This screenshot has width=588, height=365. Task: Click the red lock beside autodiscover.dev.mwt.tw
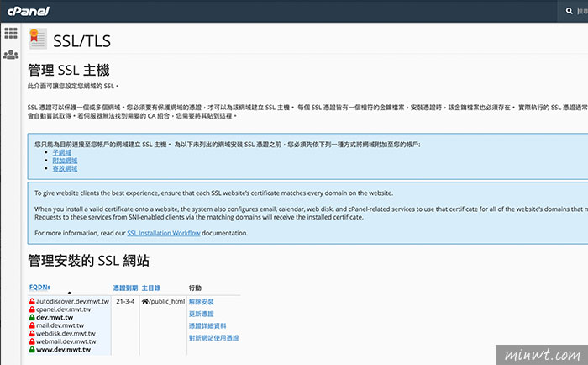coord(32,301)
